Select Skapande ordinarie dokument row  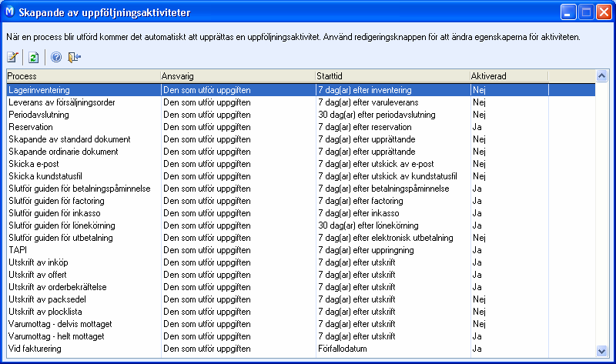point(300,152)
